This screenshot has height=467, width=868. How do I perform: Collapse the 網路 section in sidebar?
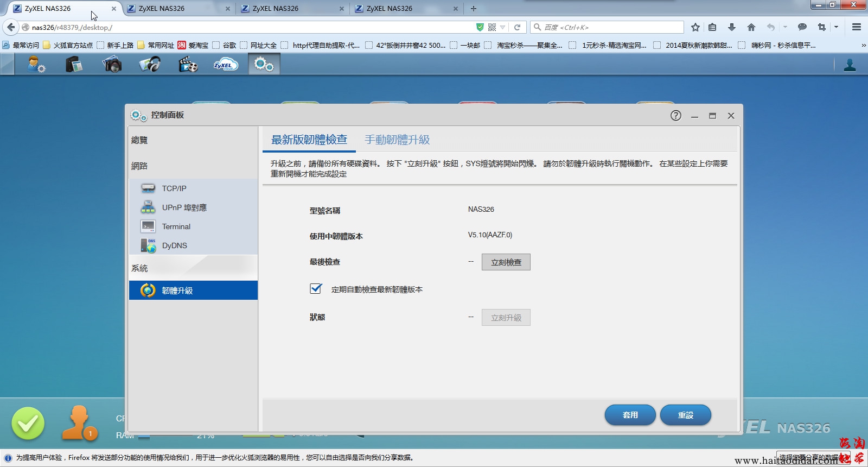[139, 166]
